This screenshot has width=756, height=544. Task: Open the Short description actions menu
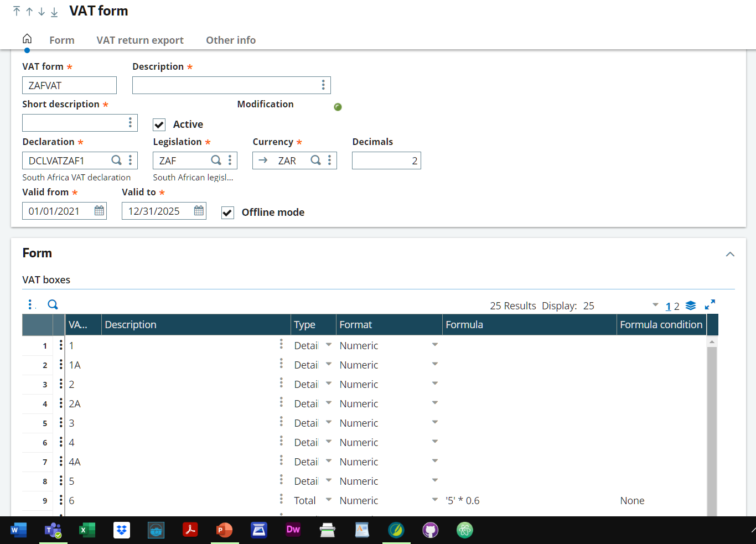(130, 123)
